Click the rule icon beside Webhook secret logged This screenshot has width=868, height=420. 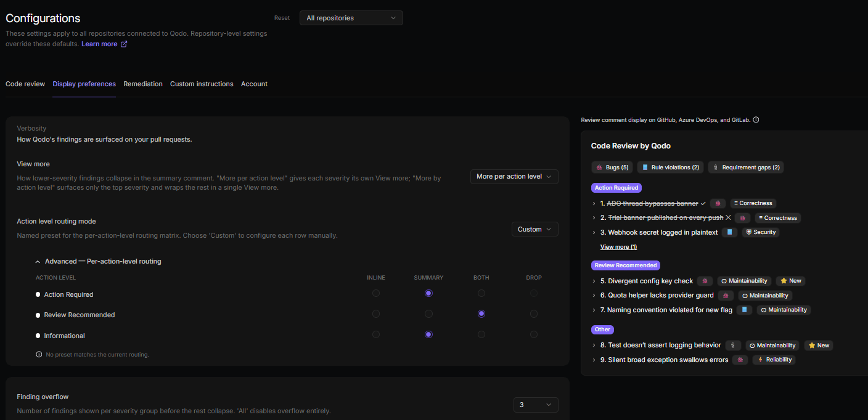(729, 232)
